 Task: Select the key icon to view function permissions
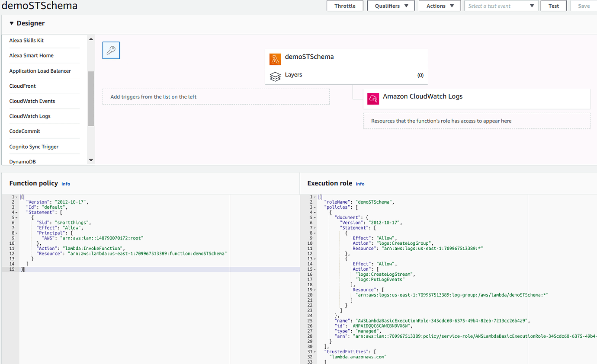tap(111, 50)
